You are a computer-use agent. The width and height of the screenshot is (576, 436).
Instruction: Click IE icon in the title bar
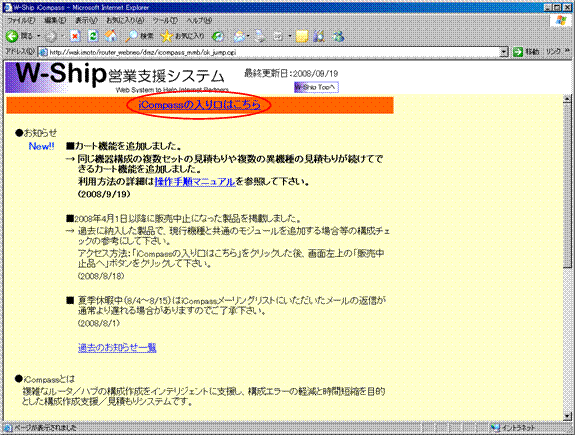[7, 7]
